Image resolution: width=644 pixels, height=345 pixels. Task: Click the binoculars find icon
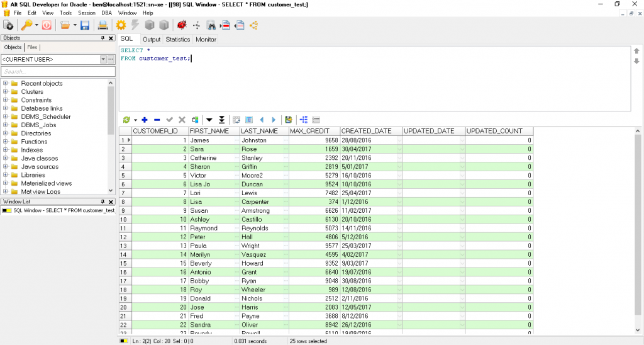coord(211,25)
